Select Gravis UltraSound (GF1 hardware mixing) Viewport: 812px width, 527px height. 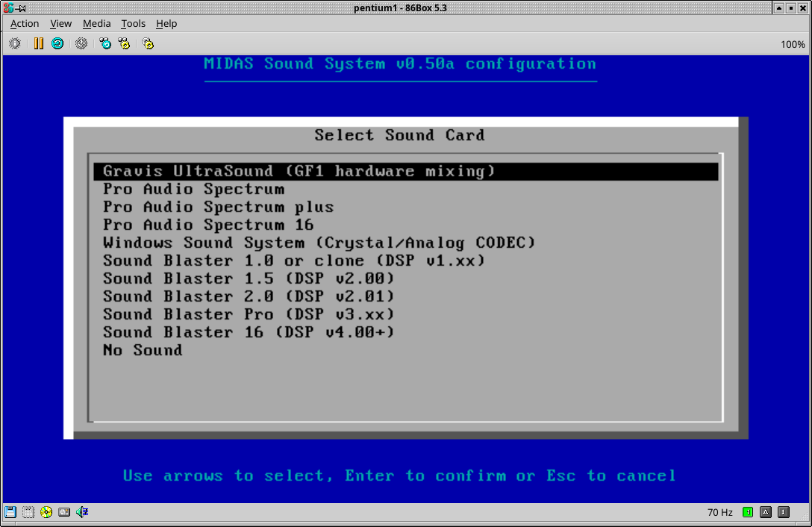[x=405, y=172]
